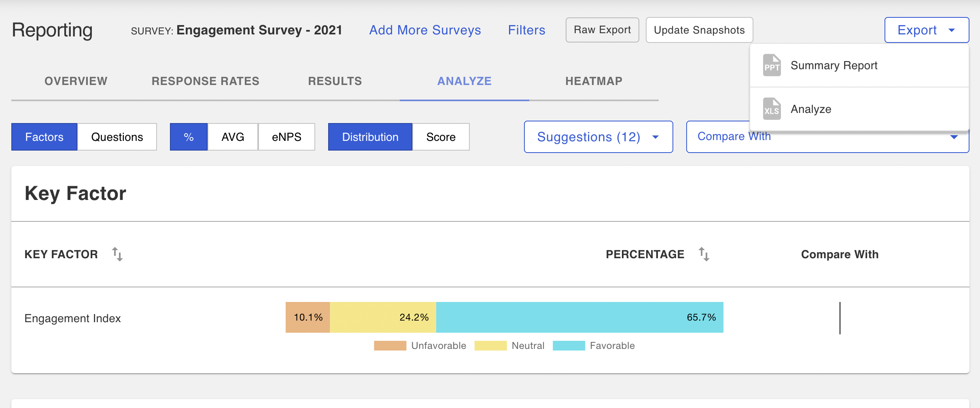
Task: Click the Engagement Index row label
Action: tap(73, 319)
